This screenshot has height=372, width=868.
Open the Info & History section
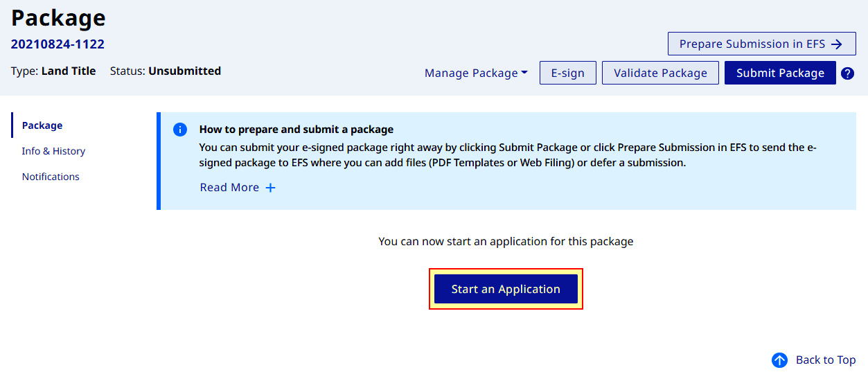(x=53, y=151)
